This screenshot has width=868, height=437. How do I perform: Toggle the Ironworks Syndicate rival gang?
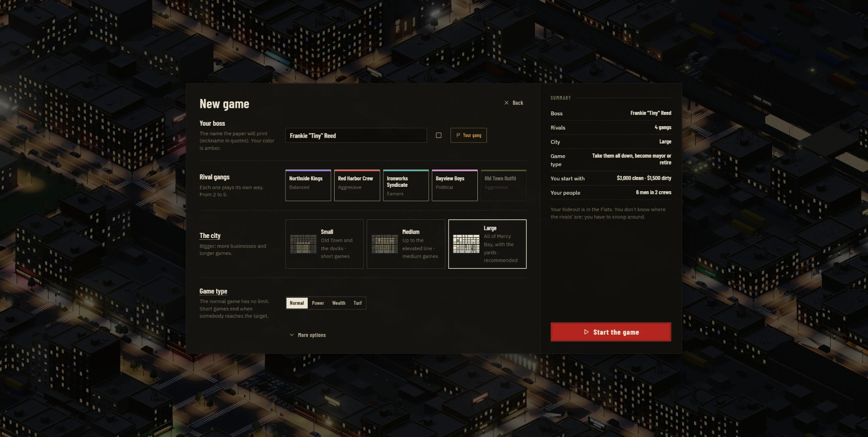point(406,185)
